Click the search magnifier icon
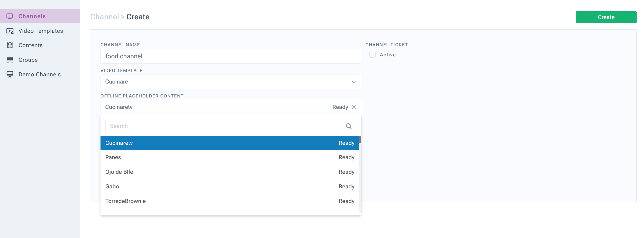Screen dimensions: 644x238 point(349,126)
